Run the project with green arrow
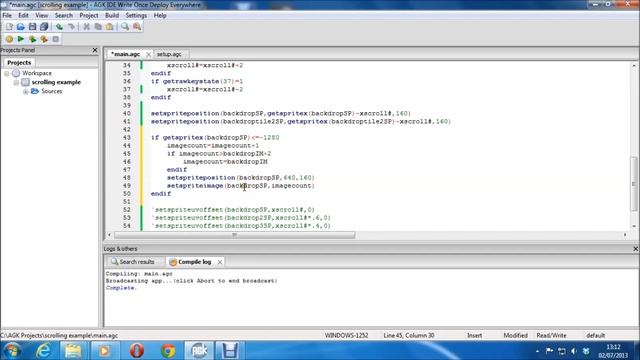 tap(21, 39)
